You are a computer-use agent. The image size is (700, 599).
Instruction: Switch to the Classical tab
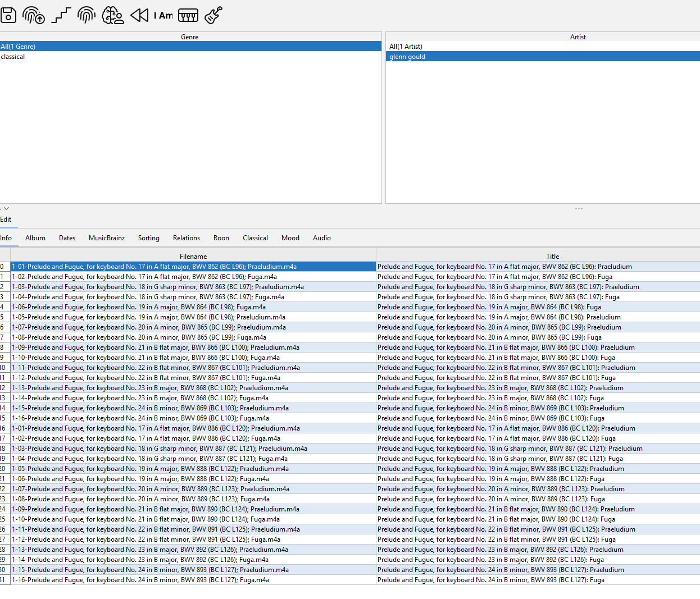[255, 238]
